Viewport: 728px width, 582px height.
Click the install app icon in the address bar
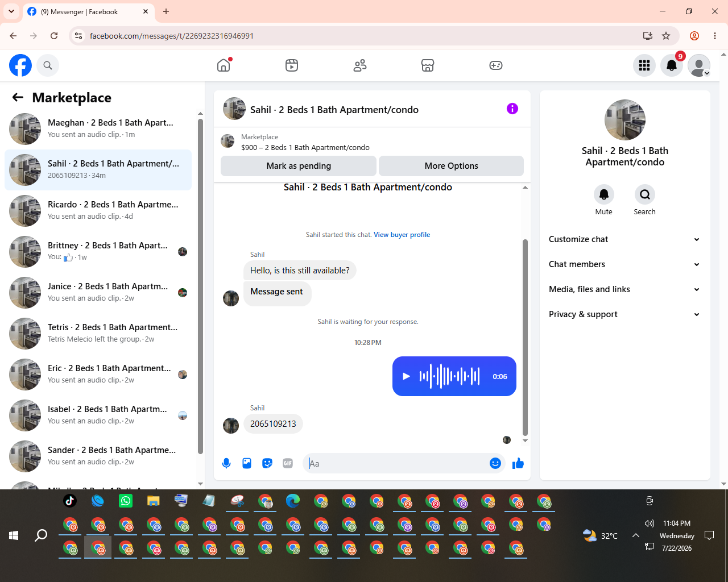click(x=648, y=36)
